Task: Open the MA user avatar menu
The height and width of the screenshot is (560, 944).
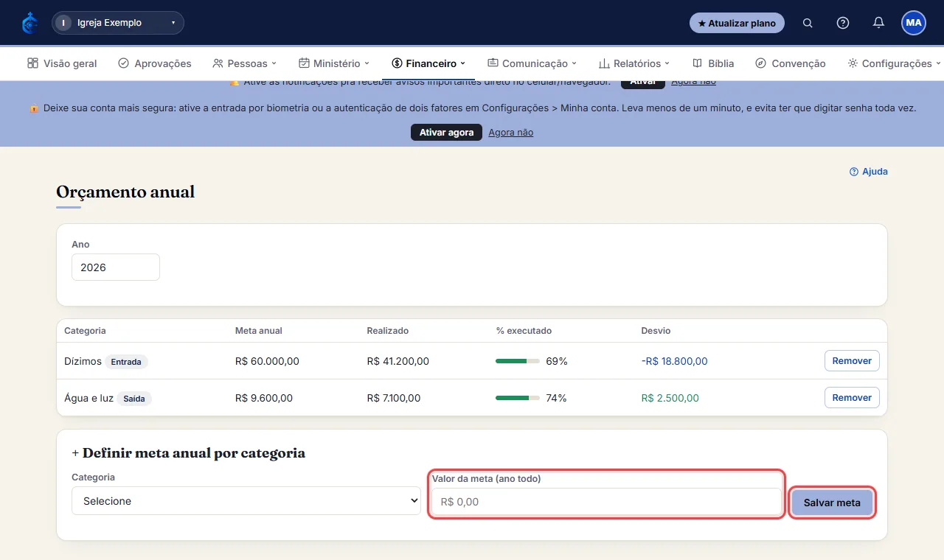Action: (914, 23)
